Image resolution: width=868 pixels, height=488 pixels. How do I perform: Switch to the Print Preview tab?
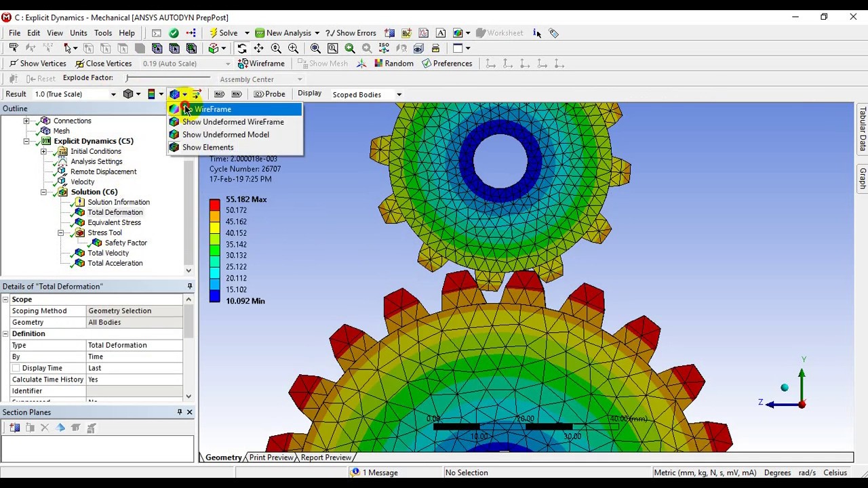[x=271, y=457]
